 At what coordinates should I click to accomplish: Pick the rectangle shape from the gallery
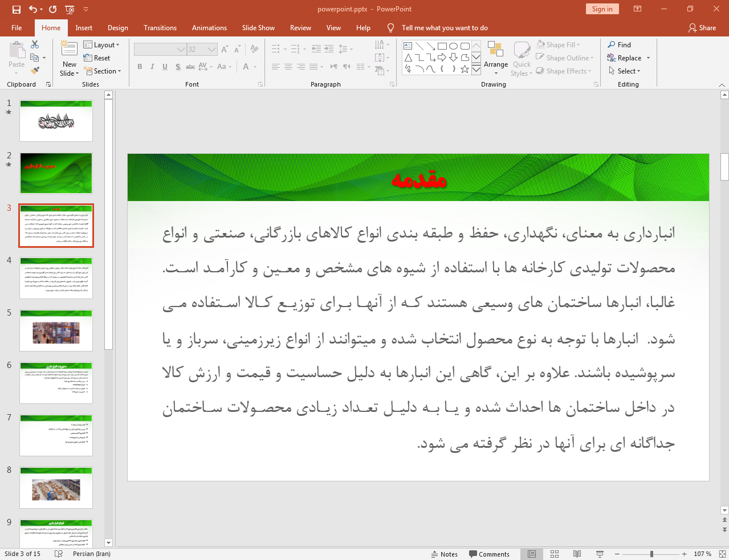(x=442, y=46)
